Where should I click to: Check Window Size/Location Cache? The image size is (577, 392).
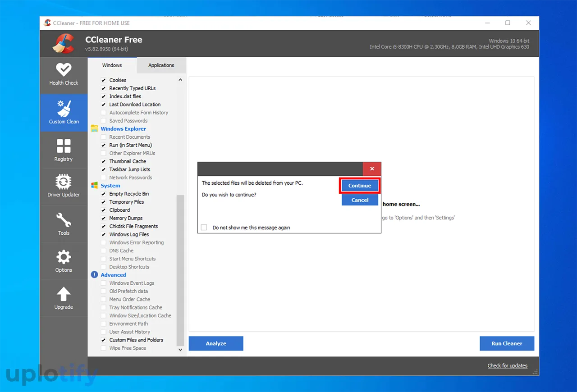click(104, 315)
